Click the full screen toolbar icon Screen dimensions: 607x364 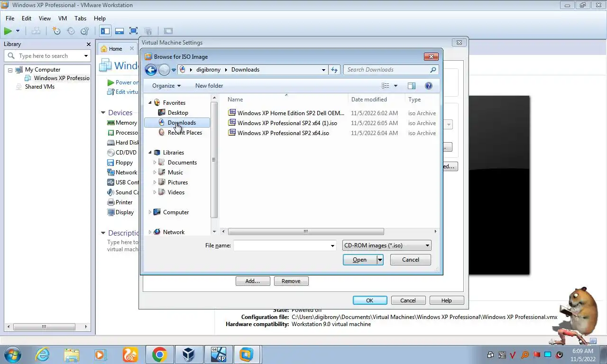point(134,31)
